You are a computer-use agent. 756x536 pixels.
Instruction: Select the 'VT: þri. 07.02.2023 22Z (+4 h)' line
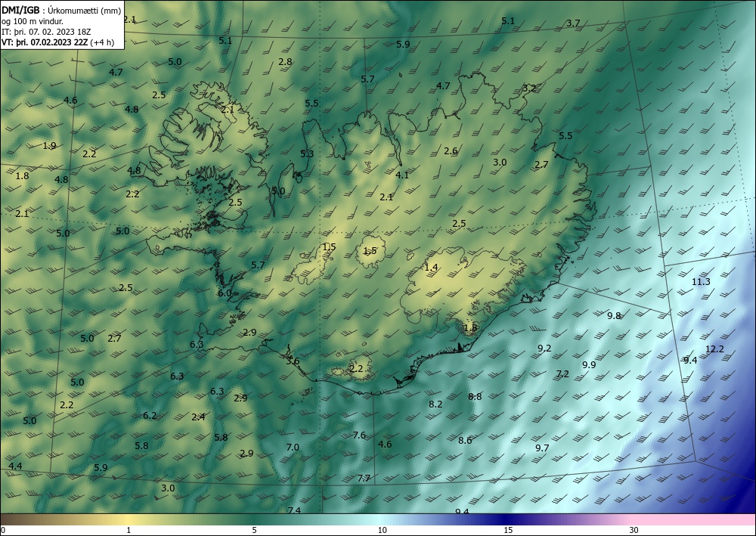[x=58, y=42]
